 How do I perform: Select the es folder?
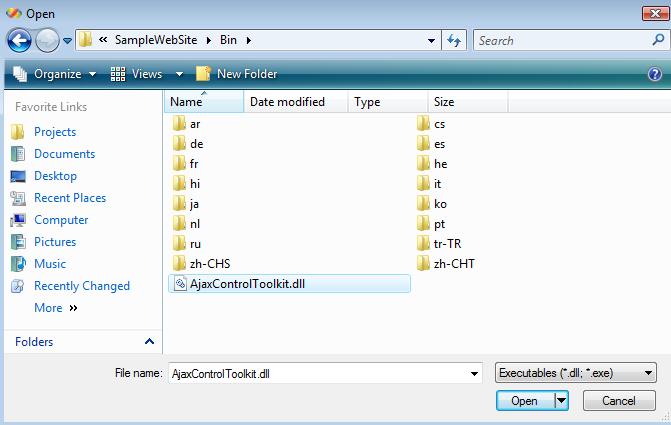(431, 144)
